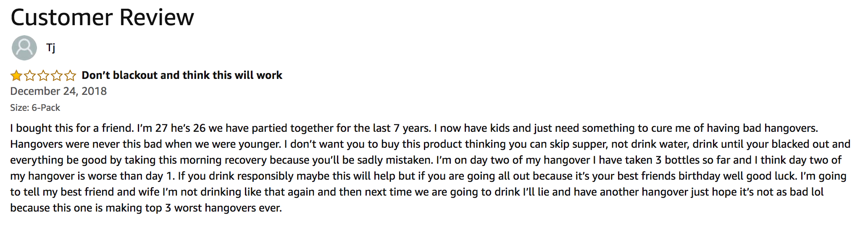Click the fourth empty rating star
Viewport: 868px width, 225px height.
[x=57, y=76]
